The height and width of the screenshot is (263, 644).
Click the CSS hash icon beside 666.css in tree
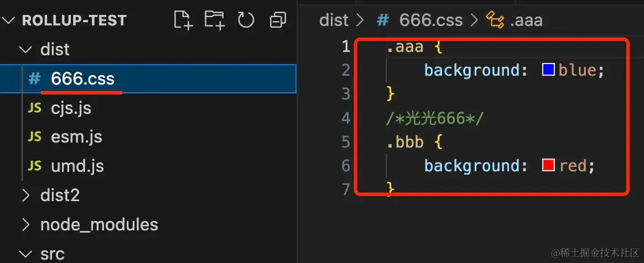pos(34,79)
